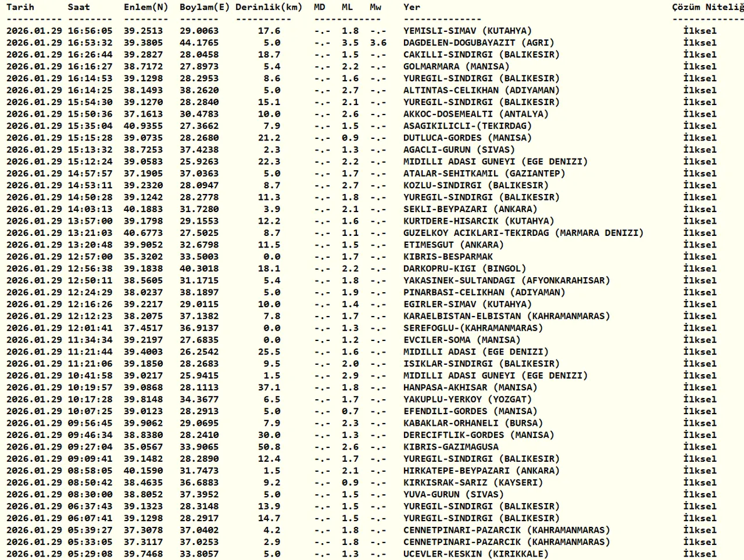Click the Yer column header
This screenshot has height=560, width=744.
pyautogui.click(x=412, y=7)
